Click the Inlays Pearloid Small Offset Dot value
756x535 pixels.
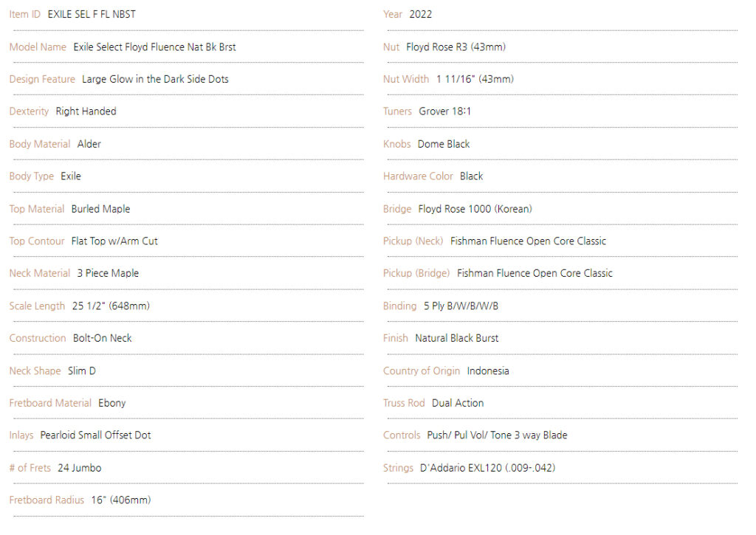pyautogui.click(x=95, y=435)
